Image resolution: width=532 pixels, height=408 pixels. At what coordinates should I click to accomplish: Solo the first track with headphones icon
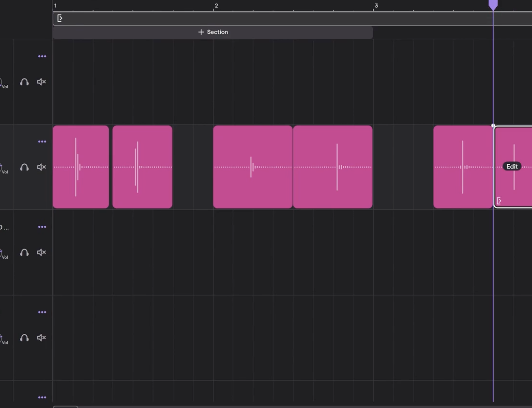[x=24, y=82]
